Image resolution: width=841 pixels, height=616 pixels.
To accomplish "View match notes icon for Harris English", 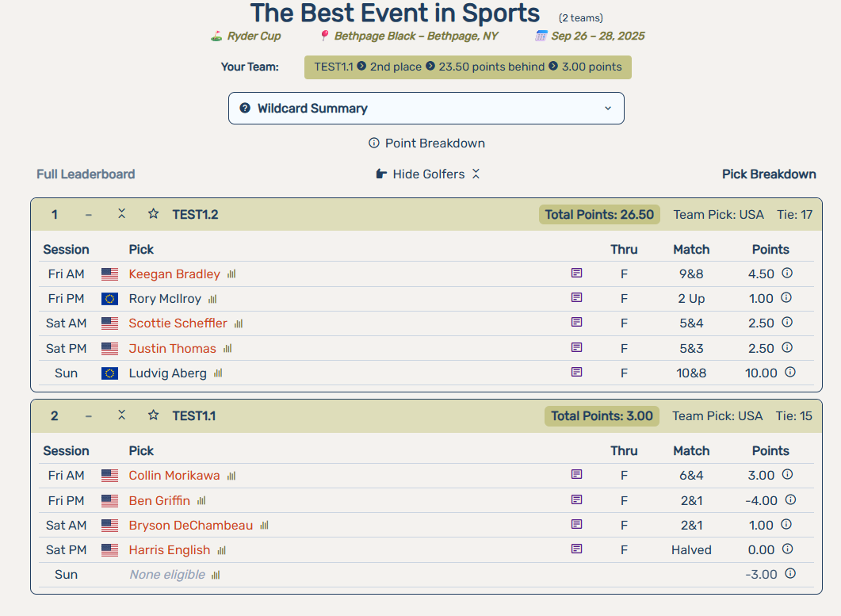I will 576,549.
